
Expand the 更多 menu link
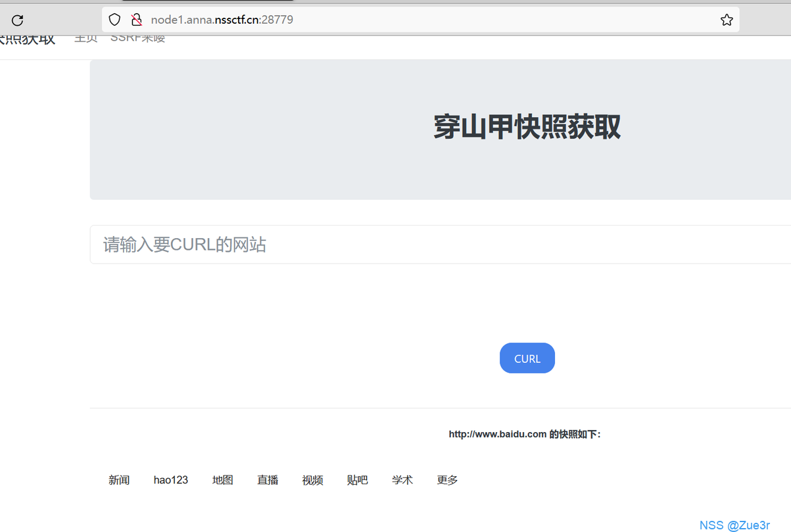pyautogui.click(x=447, y=480)
